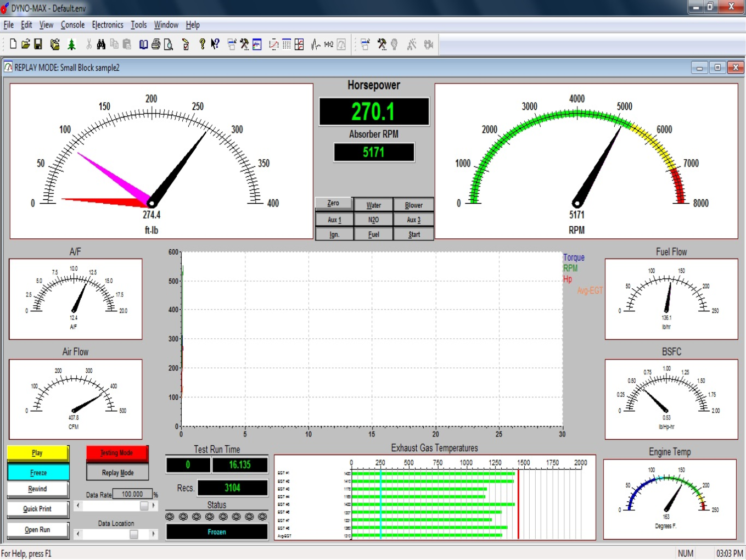Toggle the Blower control button
The image size is (746, 560).
click(414, 205)
